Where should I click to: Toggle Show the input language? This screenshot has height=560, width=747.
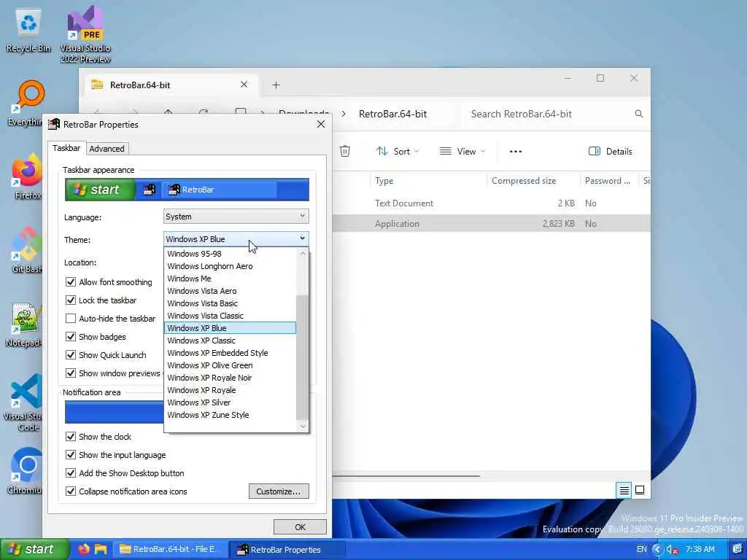tap(71, 455)
